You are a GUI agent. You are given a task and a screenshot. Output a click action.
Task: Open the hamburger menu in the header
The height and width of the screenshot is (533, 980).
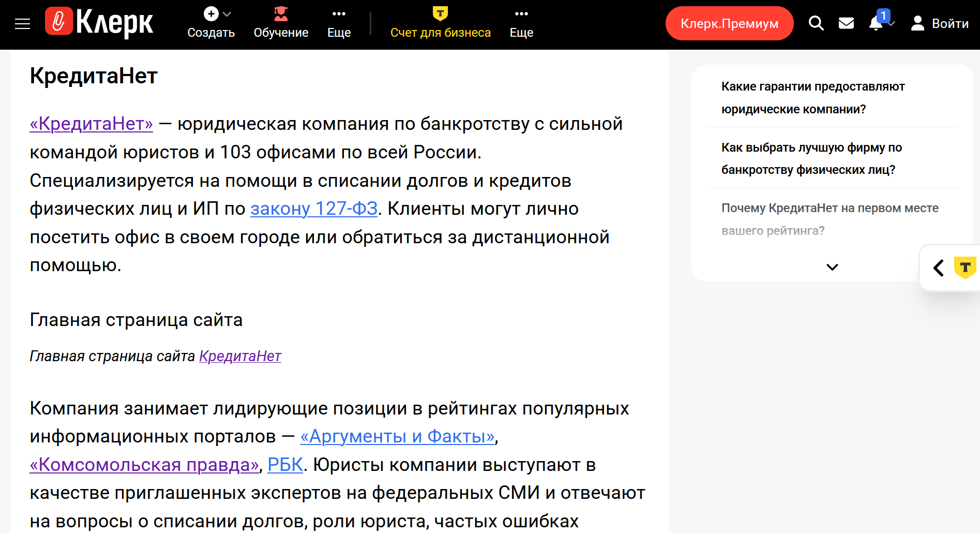click(x=22, y=24)
